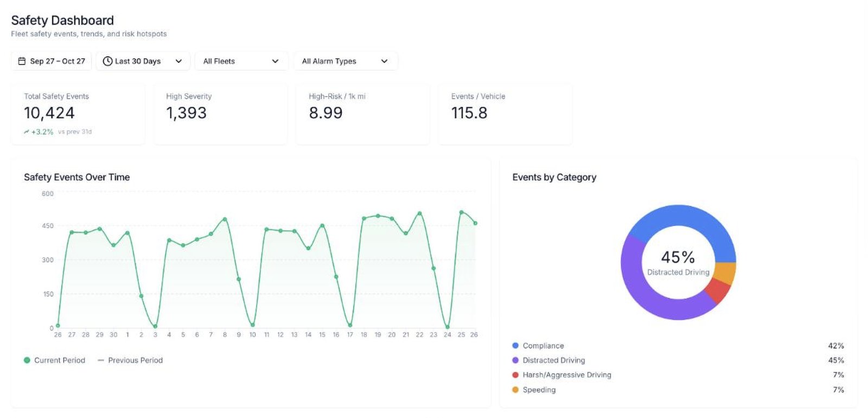Select the Speeding legend label
The image size is (868, 418).
[539, 390]
